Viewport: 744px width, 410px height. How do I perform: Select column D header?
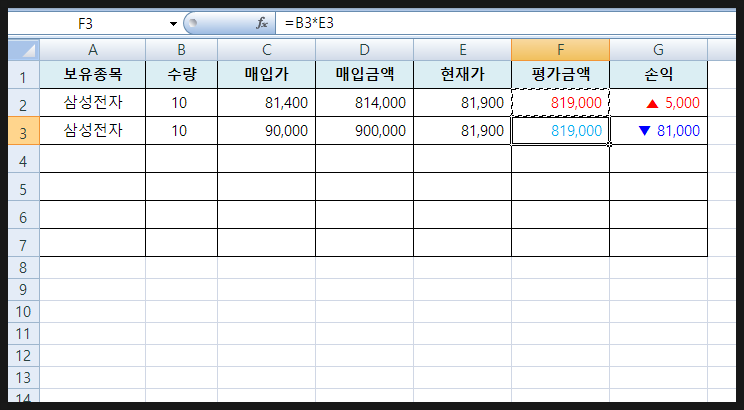coord(364,50)
